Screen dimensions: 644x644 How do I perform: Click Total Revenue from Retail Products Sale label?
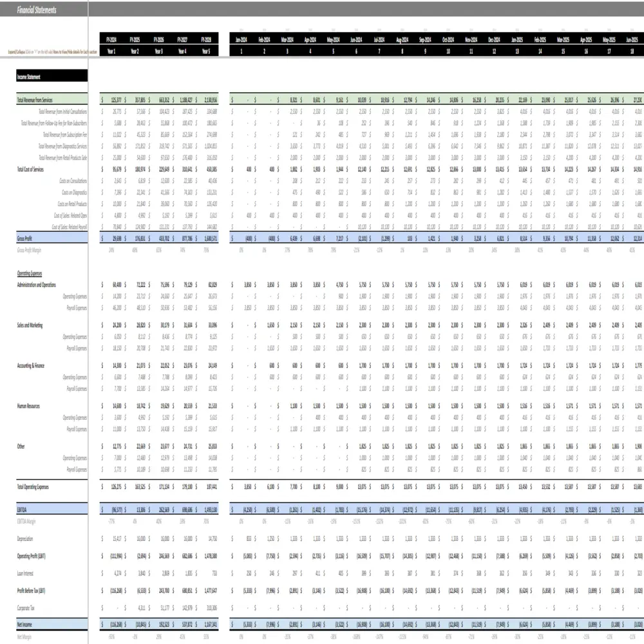pos(63,157)
